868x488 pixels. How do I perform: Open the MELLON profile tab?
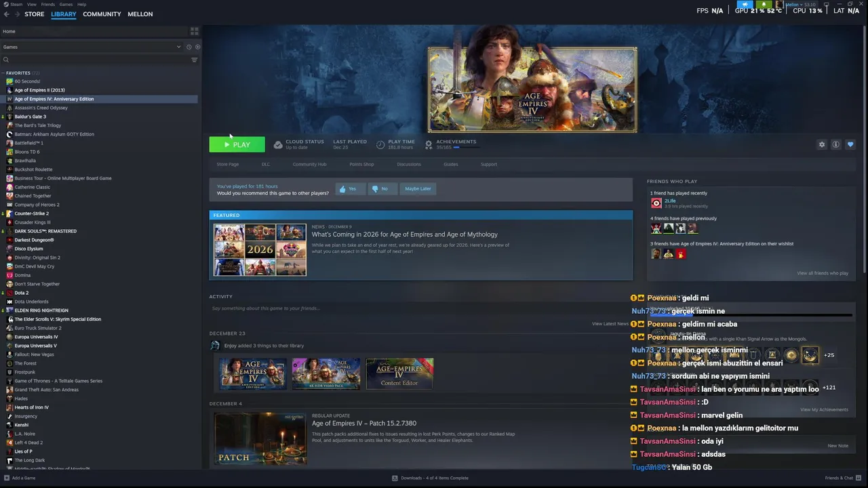(x=140, y=14)
